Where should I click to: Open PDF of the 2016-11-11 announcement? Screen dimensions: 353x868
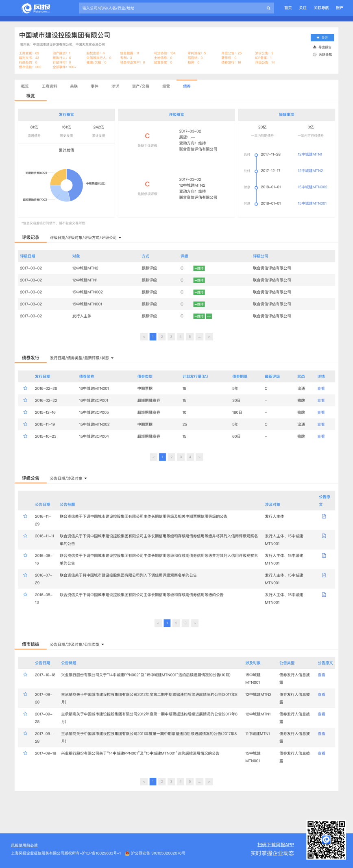(x=324, y=536)
